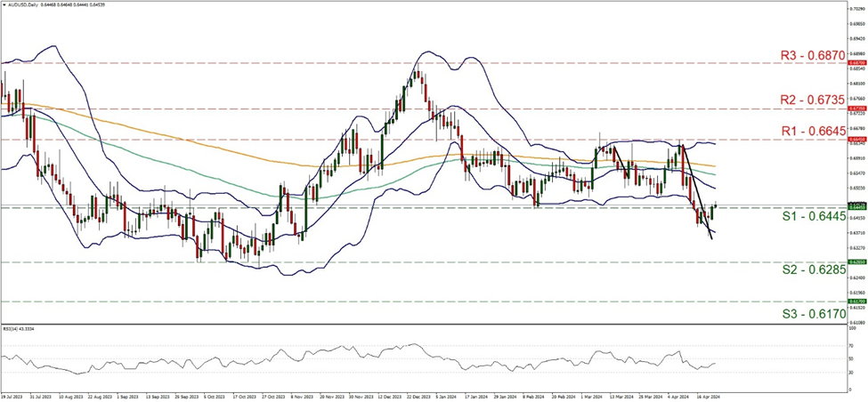Click the green 0.6285 price tag on axis
The width and height of the screenshot is (868, 402).
pos(856,262)
